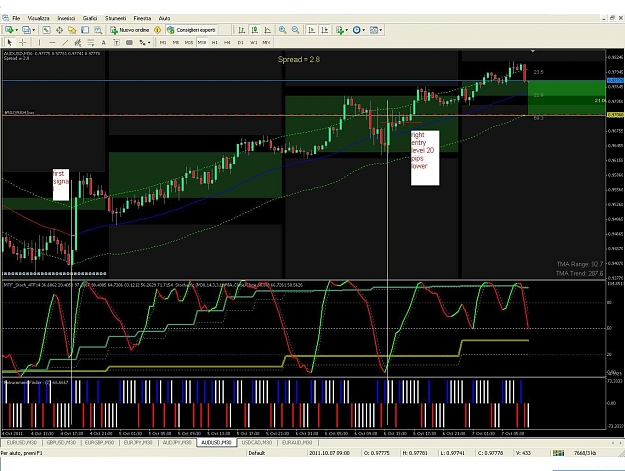Viewport: 625px width, 471px height.
Task: Show the Market Watch window icon
Action: (46, 30)
